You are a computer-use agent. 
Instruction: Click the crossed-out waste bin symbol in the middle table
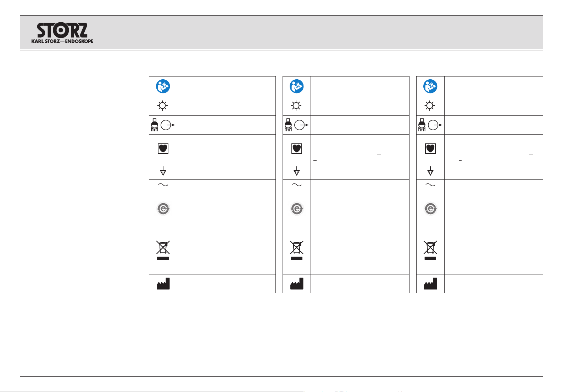[x=297, y=250]
